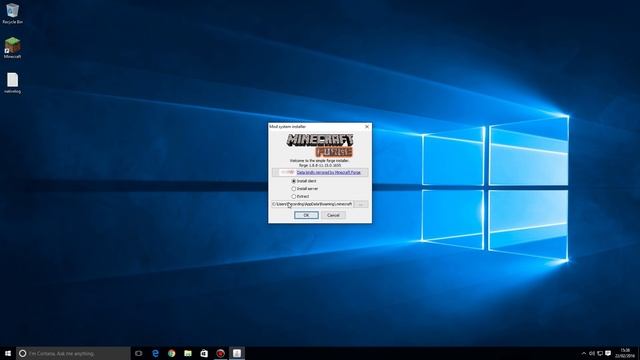Select the Recycle Bin desktop icon
This screenshot has width=640, height=360.
tap(12, 13)
